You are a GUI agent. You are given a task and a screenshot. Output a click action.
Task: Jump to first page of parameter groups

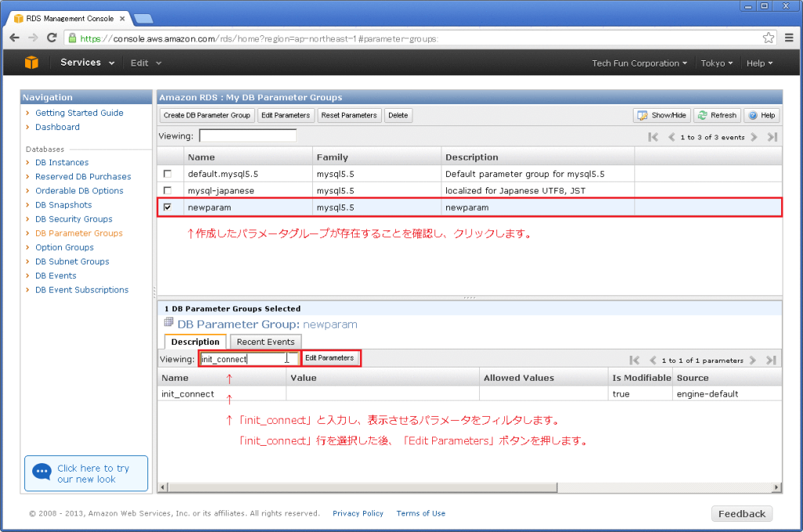pos(653,137)
